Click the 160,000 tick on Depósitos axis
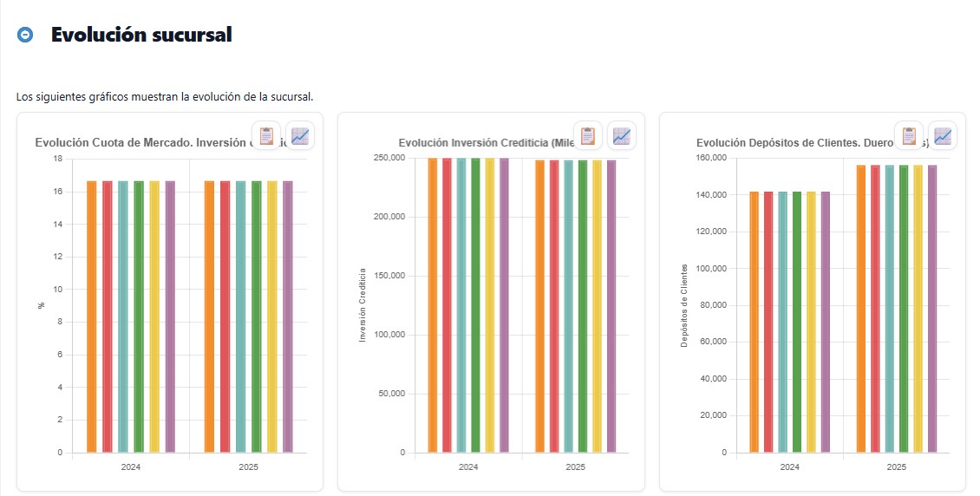 710,158
